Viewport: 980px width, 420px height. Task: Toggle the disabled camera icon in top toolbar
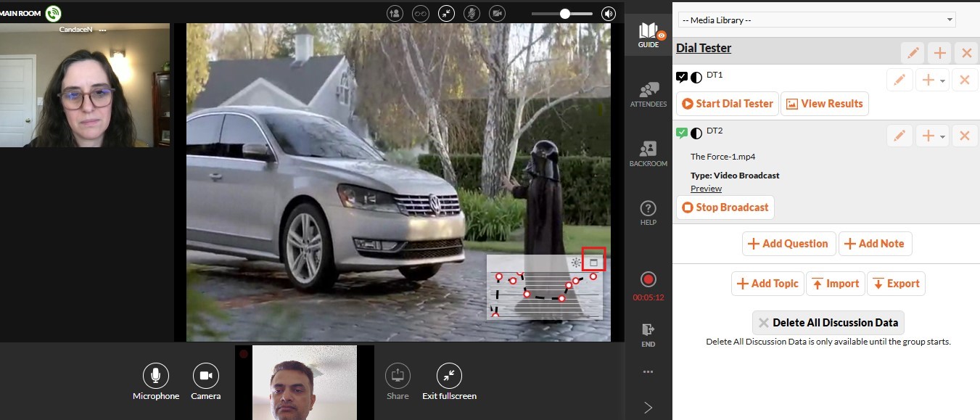coord(497,13)
